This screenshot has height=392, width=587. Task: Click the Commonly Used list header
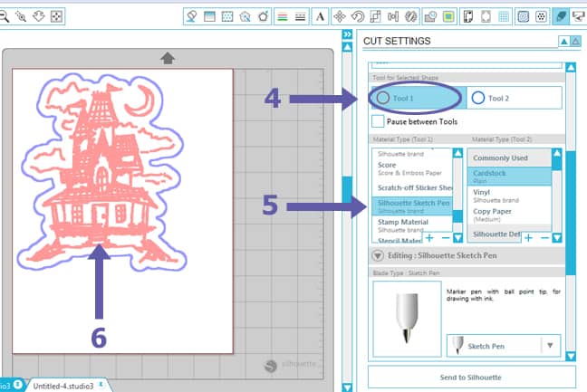[x=509, y=158]
